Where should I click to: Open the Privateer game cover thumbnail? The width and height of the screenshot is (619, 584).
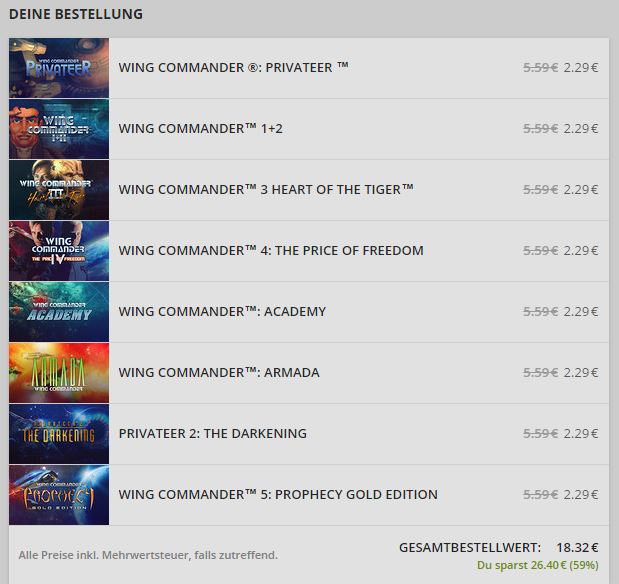(59, 68)
